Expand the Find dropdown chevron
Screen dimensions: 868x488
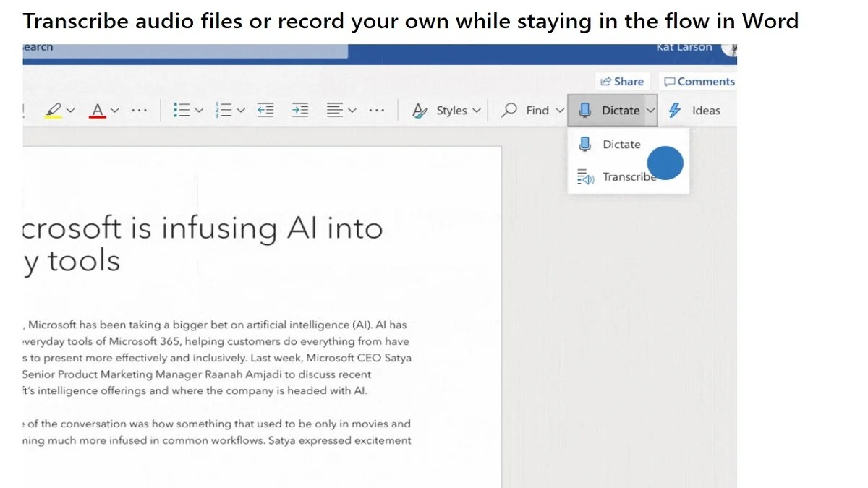559,111
